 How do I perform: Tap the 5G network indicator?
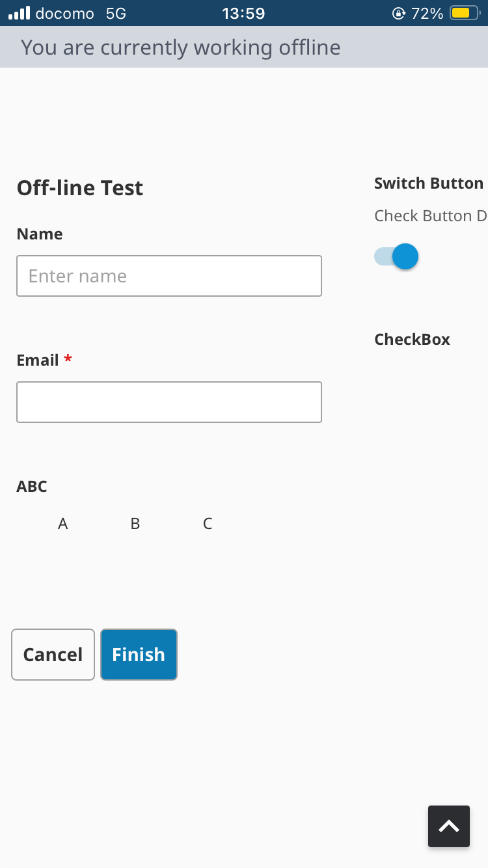[116, 13]
